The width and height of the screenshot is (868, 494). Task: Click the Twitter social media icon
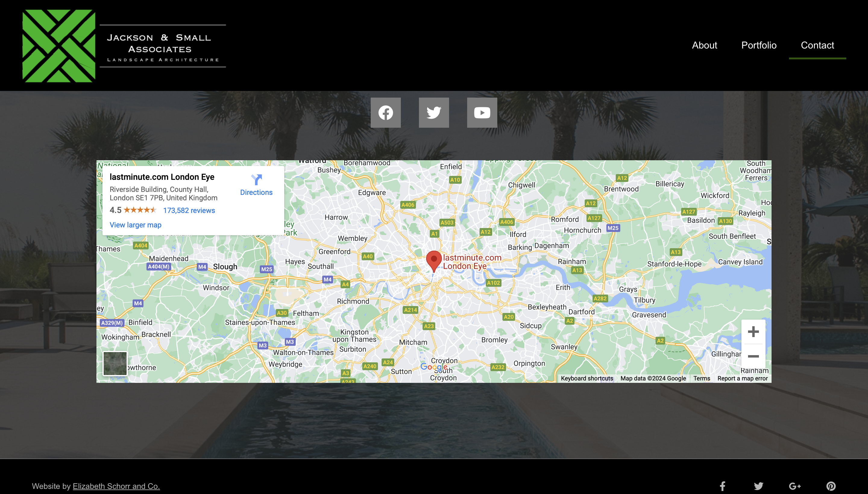point(434,113)
